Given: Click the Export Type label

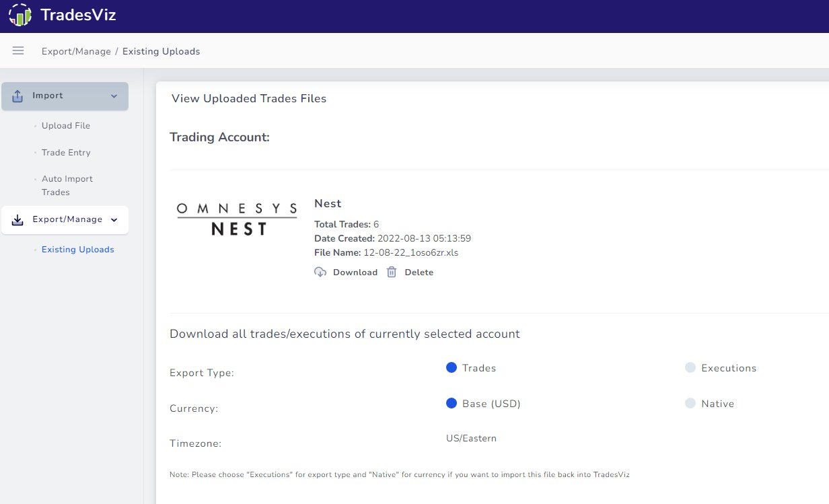Looking at the screenshot, I should coord(202,373).
